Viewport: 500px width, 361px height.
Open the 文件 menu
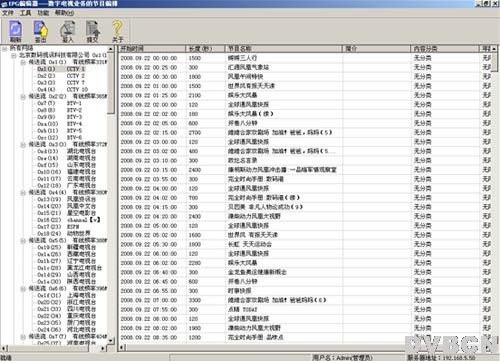click(x=8, y=13)
